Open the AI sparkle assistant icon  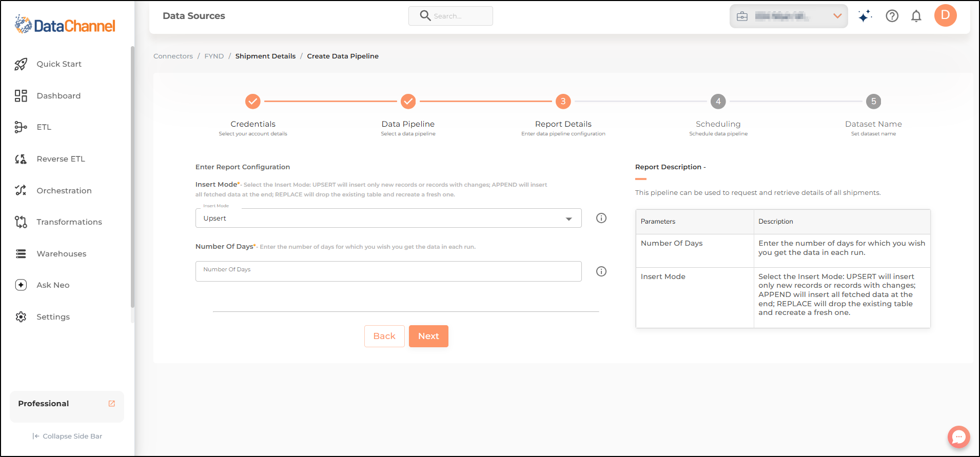coord(865,16)
